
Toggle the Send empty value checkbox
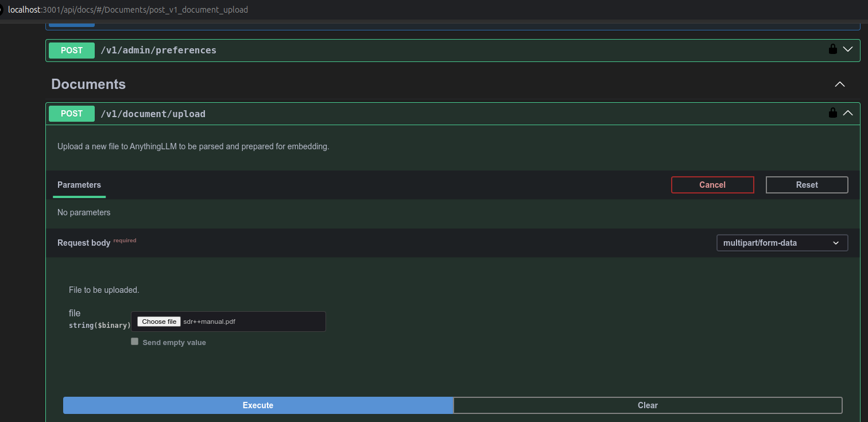coord(135,341)
